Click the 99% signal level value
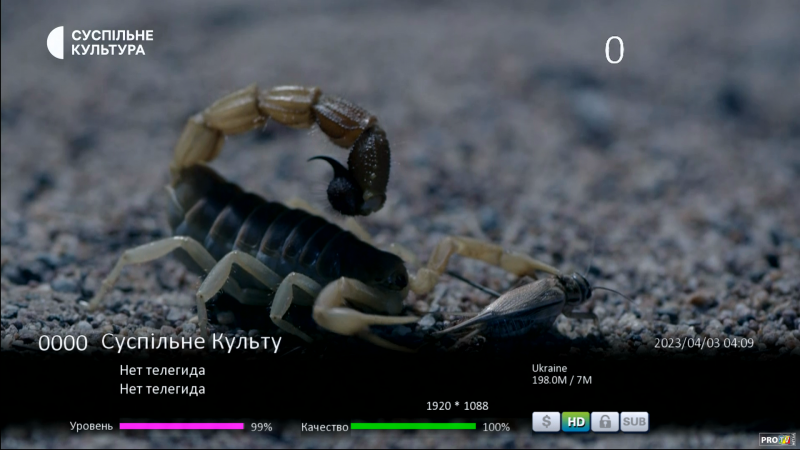800x450 pixels. point(261,427)
